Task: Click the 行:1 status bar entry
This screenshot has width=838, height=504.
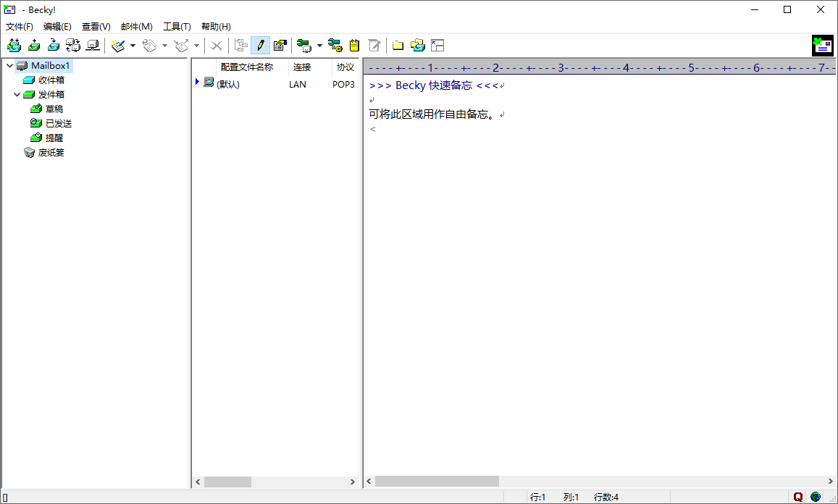Action: tap(537, 497)
